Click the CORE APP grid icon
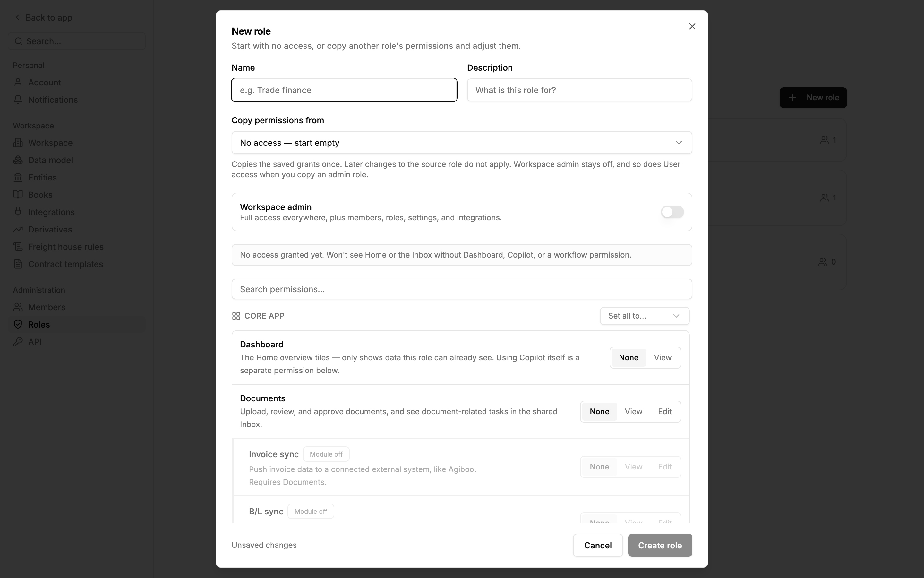This screenshot has width=924, height=578. click(x=236, y=316)
